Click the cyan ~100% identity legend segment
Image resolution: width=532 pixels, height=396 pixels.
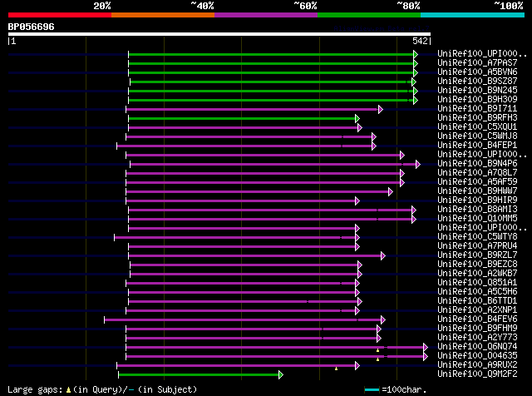(x=473, y=15)
